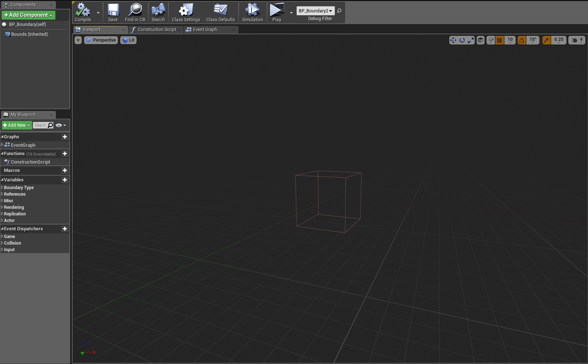Screen dimensions: 588x364
Task: Expand Collision event dispatcher category
Action: click(2, 243)
